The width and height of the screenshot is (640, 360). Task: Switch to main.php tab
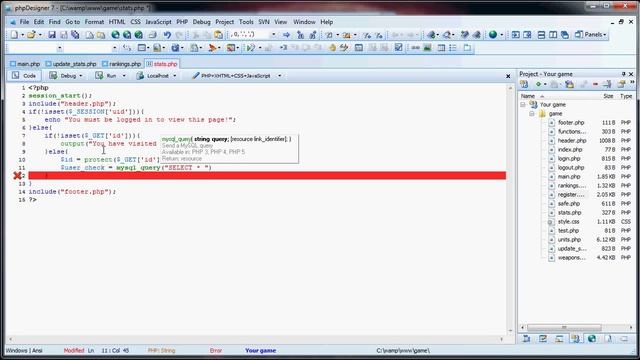(25, 64)
